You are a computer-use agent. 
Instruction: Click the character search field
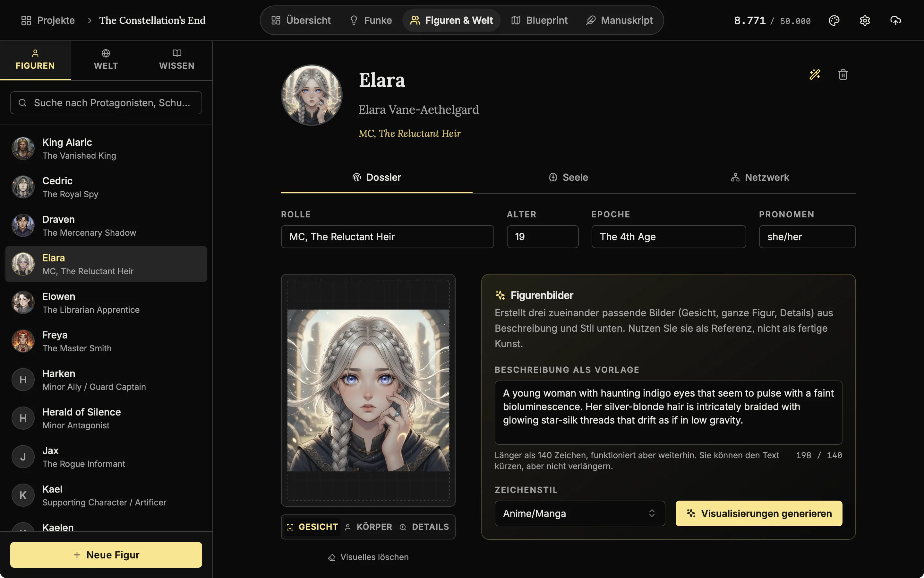point(106,103)
